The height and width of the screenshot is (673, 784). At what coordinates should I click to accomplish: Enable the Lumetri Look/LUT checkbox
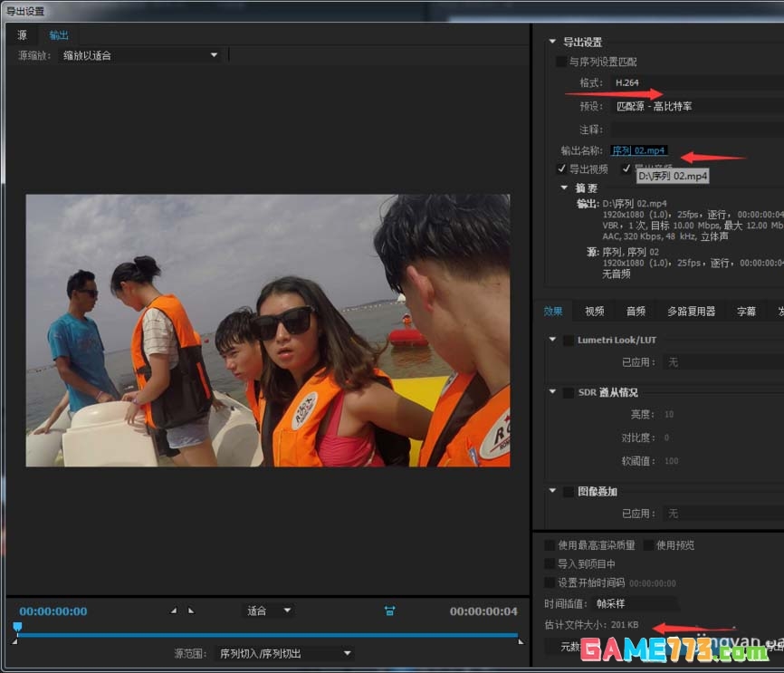(x=569, y=341)
